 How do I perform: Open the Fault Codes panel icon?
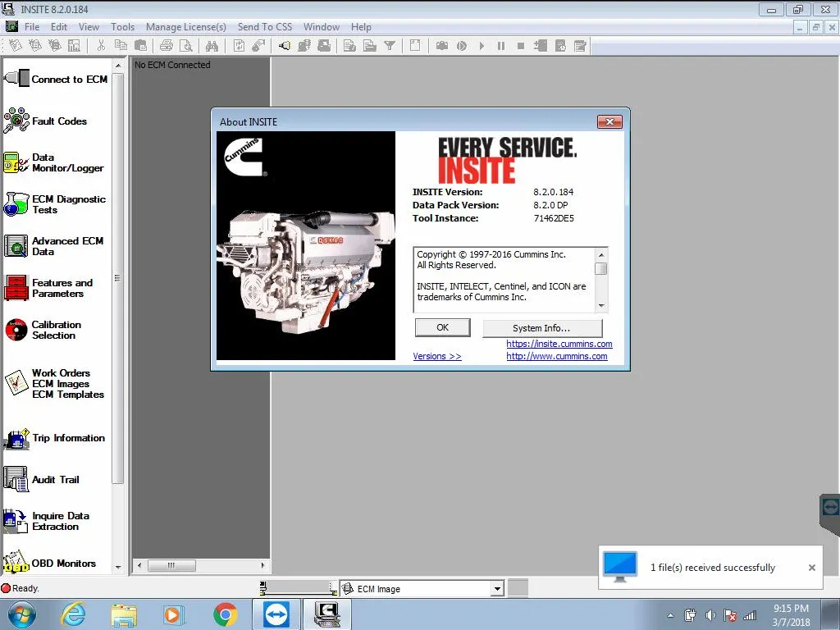coord(16,121)
